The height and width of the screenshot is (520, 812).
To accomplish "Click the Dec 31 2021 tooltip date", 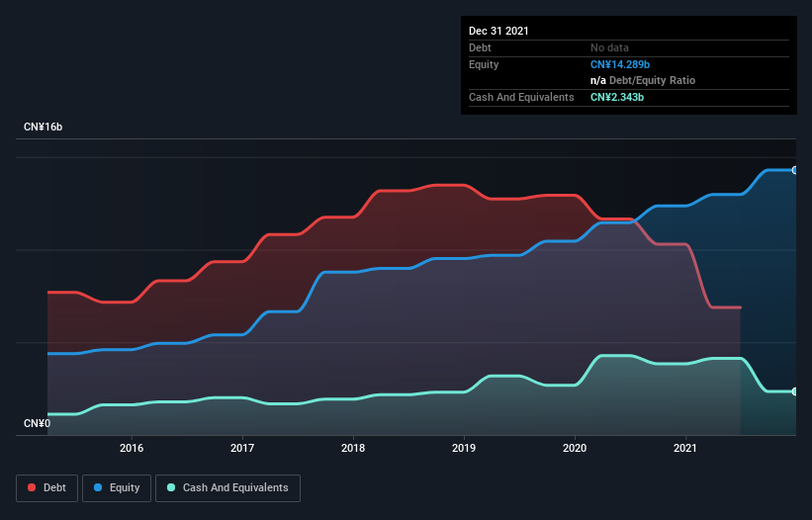I will point(498,31).
